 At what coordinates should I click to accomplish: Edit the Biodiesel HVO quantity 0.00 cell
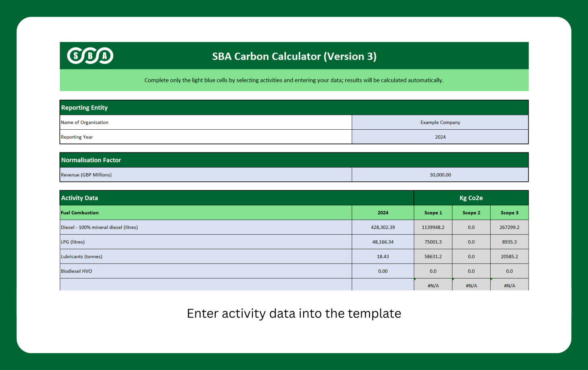(x=383, y=271)
